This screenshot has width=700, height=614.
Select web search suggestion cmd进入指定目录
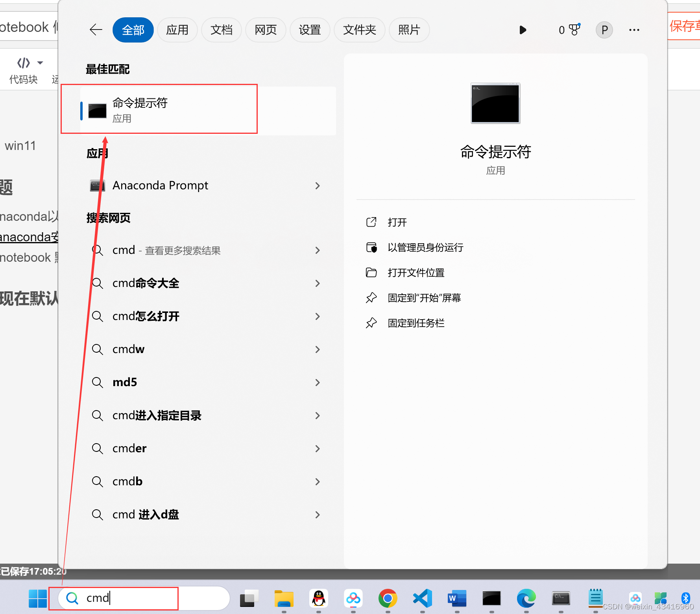[157, 416]
